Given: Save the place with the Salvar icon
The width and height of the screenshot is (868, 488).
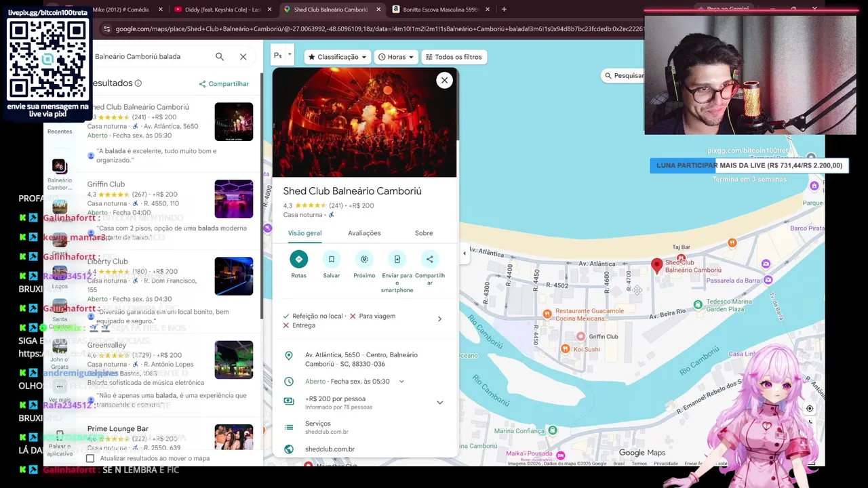Looking at the screenshot, I should point(332,259).
